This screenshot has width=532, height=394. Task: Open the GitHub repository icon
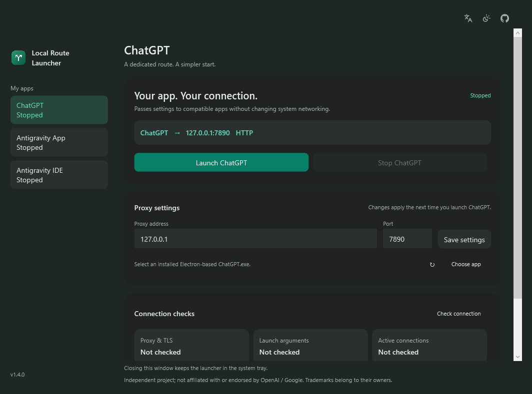pyautogui.click(x=504, y=18)
